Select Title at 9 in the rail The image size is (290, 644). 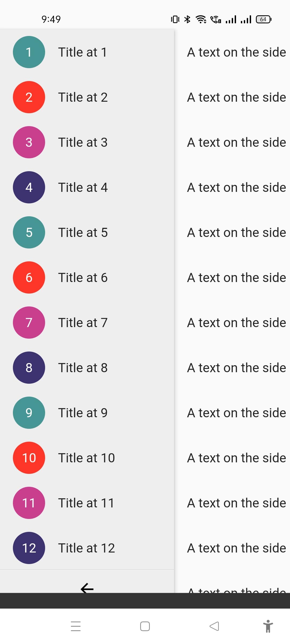click(83, 413)
